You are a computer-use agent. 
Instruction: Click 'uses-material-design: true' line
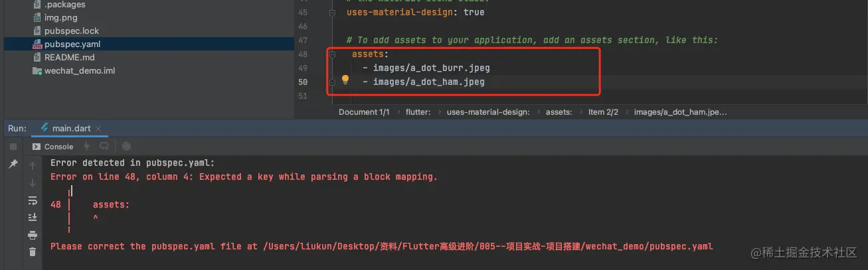click(x=416, y=12)
